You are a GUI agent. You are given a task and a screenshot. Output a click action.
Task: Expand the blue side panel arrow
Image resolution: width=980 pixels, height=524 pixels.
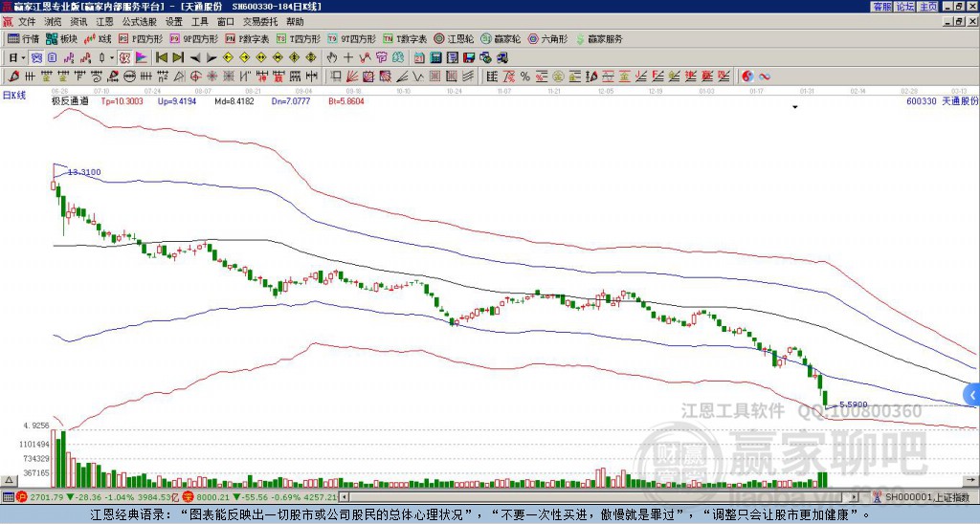pos(972,395)
